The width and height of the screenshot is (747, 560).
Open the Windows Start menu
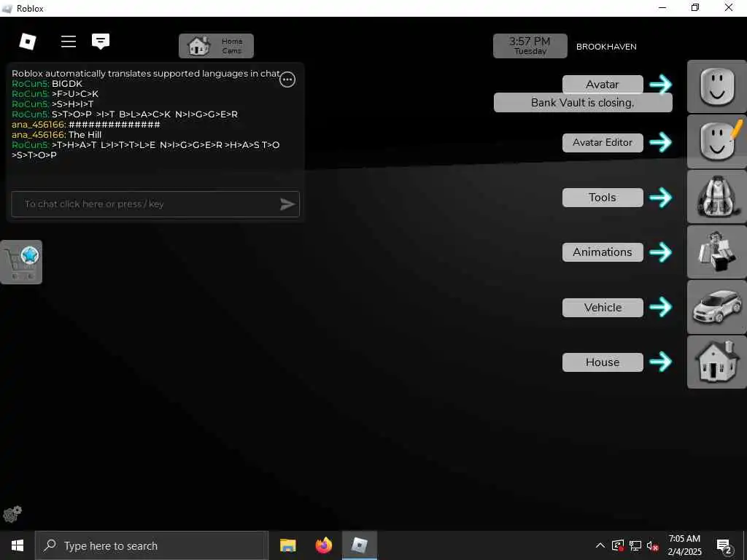18,545
